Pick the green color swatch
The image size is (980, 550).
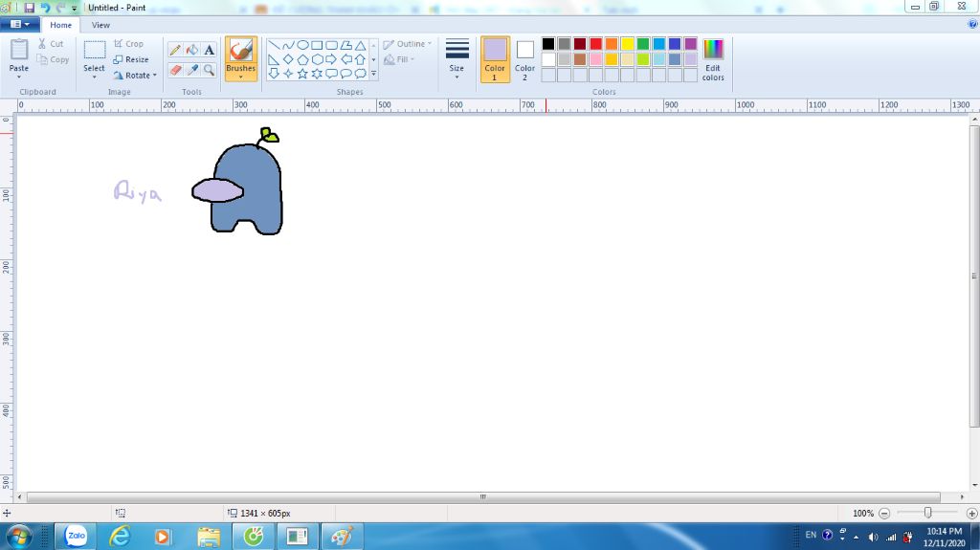[x=643, y=44]
